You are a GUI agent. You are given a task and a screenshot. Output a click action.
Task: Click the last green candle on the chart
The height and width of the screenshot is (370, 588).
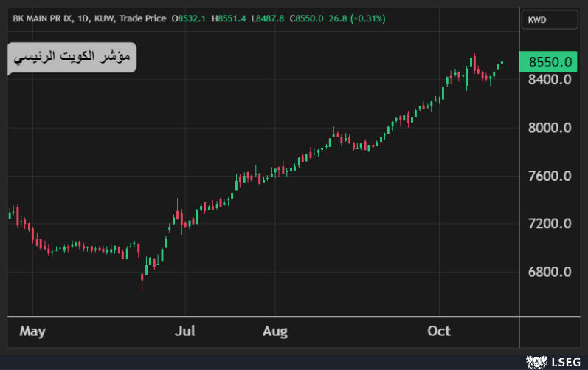(502, 64)
